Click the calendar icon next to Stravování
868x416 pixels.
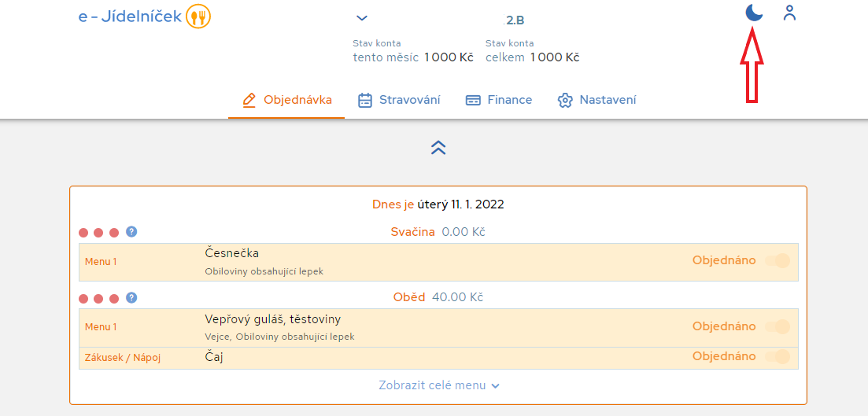point(365,100)
